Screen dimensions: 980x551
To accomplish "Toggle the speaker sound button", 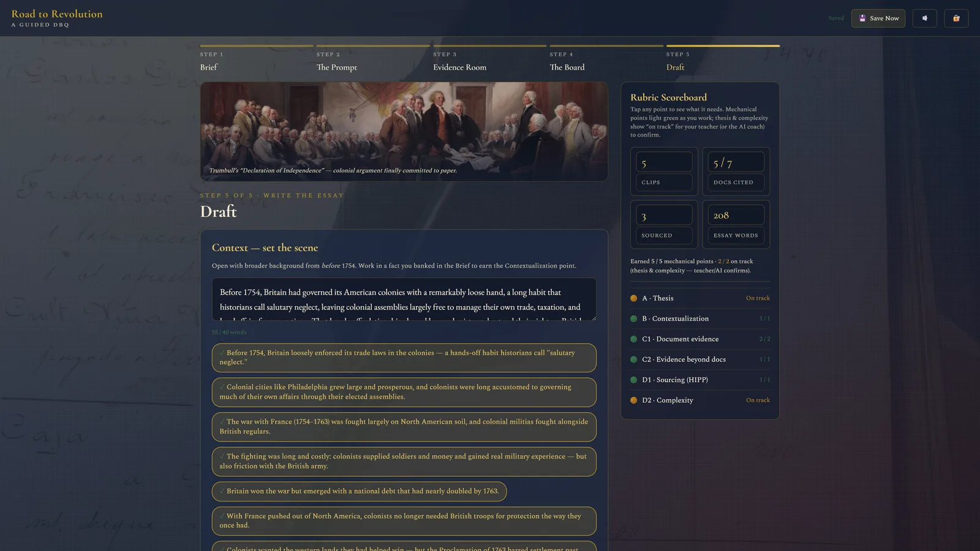I will click(924, 18).
